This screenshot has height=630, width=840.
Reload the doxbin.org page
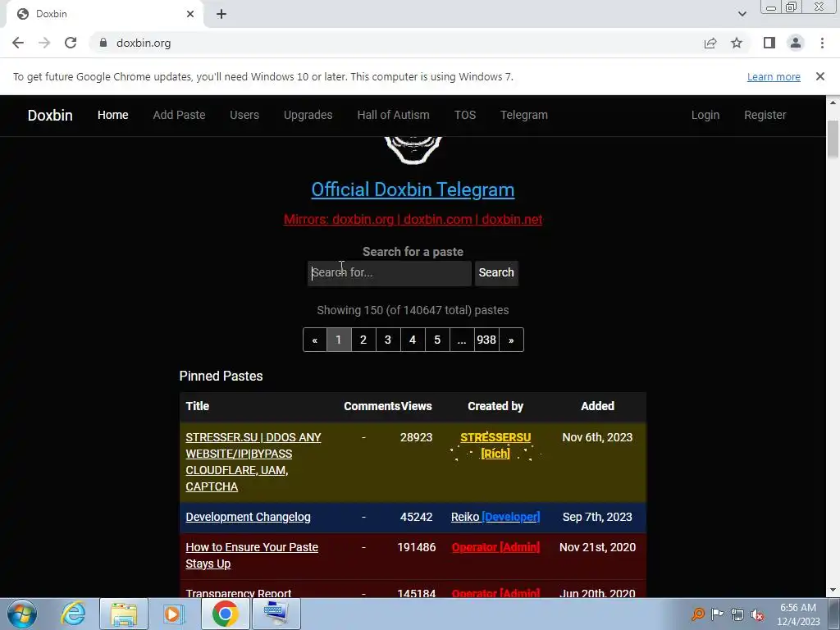click(71, 43)
